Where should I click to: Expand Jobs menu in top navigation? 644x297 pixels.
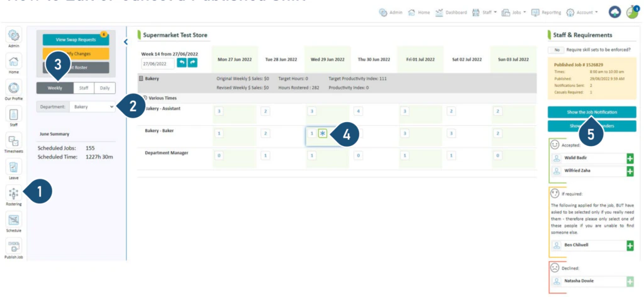(x=514, y=13)
